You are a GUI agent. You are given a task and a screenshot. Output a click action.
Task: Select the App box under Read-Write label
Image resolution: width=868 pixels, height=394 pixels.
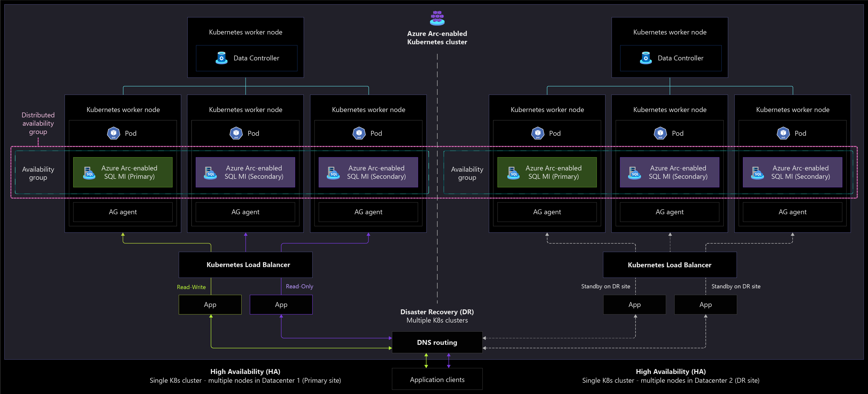210,304
